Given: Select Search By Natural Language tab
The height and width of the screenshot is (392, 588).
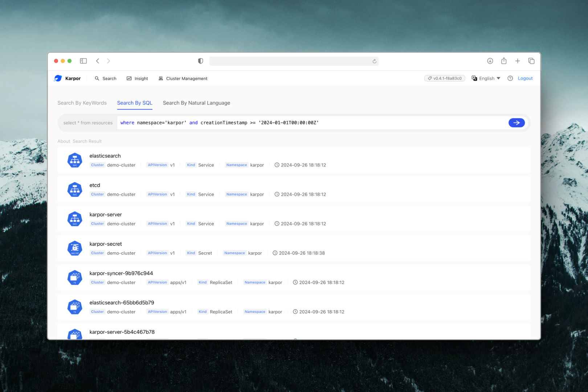Looking at the screenshot, I should click(196, 103).
